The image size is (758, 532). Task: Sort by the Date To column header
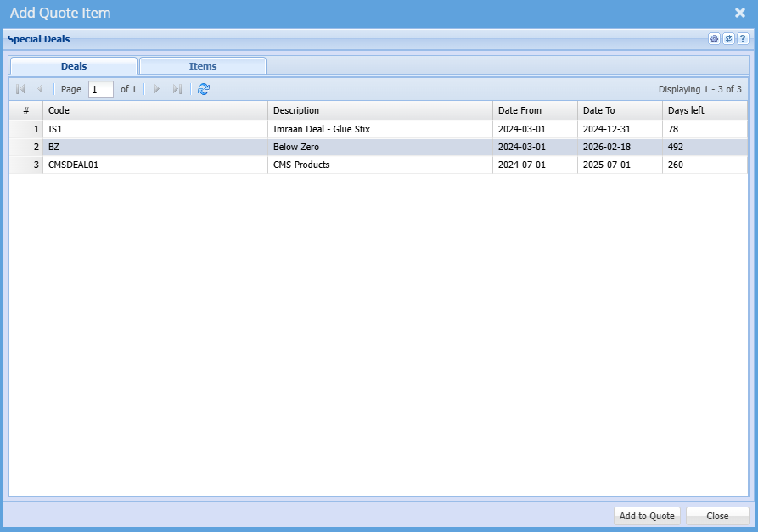pos(620,110)
